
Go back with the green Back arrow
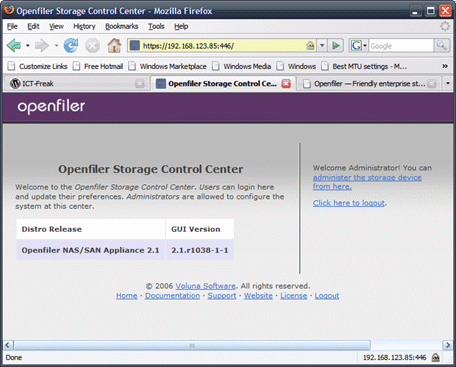(x=14, y=45)
